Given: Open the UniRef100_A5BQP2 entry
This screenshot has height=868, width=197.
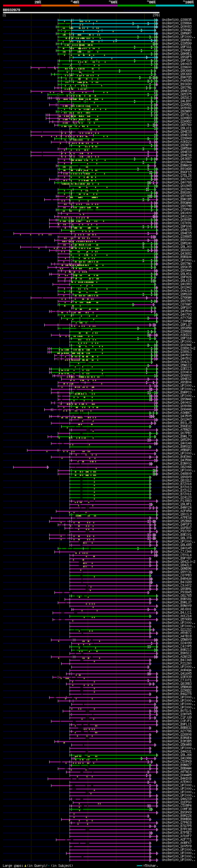Looking at the screenshot, I should point(177,450).
